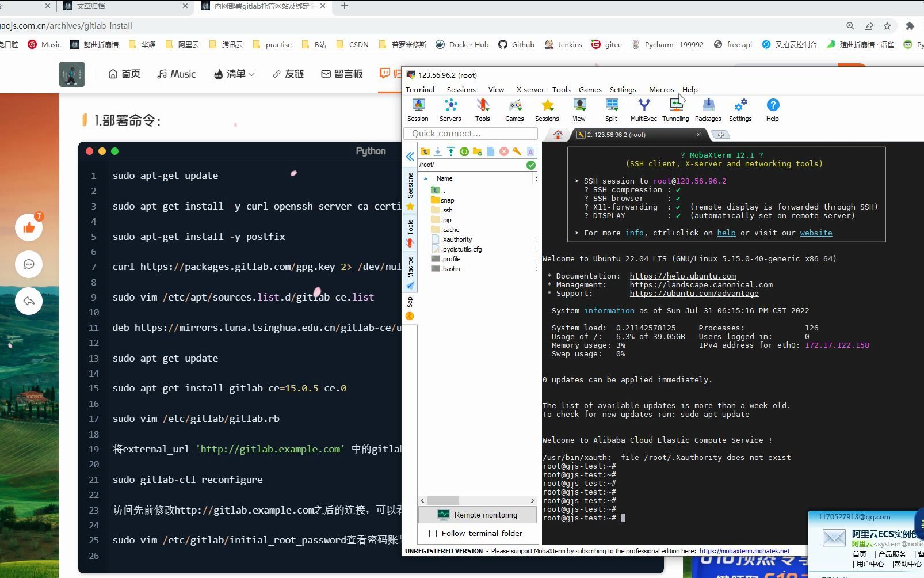
Task: Click the like thumbs-up button on blog
Action: click(x=29, y=227)
